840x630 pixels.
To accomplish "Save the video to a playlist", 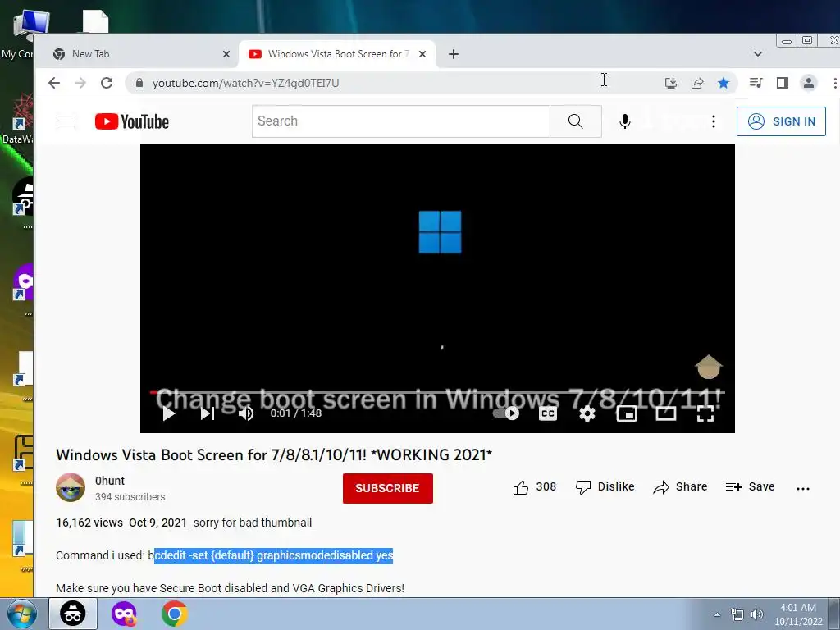I will pos(750,487).
